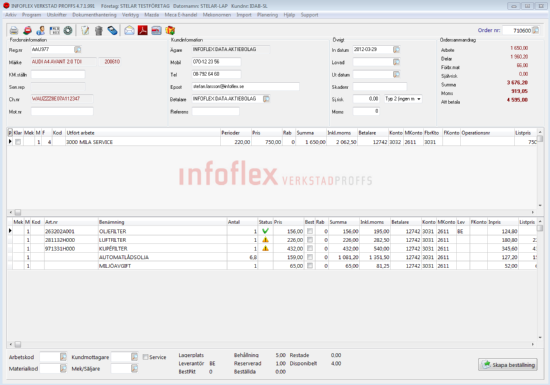Click the printer icon in the toolbar

tap(14, 31)
